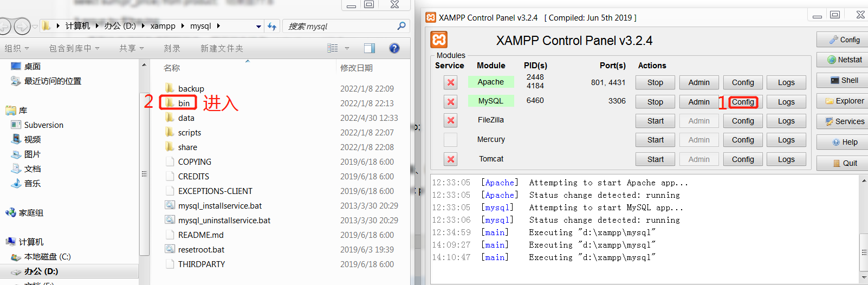This screenshot has width=868, height=285.
Task: Open the Tomcat Logs
Action: coord(786,159)
